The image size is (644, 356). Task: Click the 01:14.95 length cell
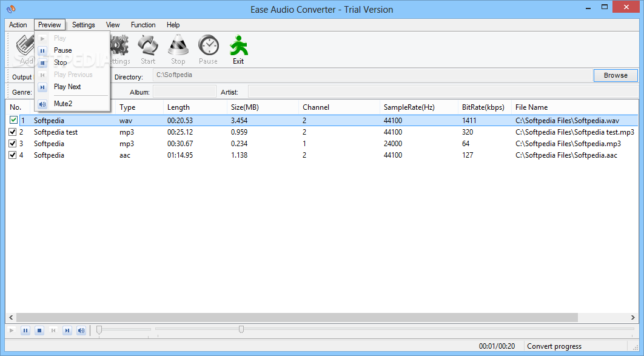tap(180, 155)
